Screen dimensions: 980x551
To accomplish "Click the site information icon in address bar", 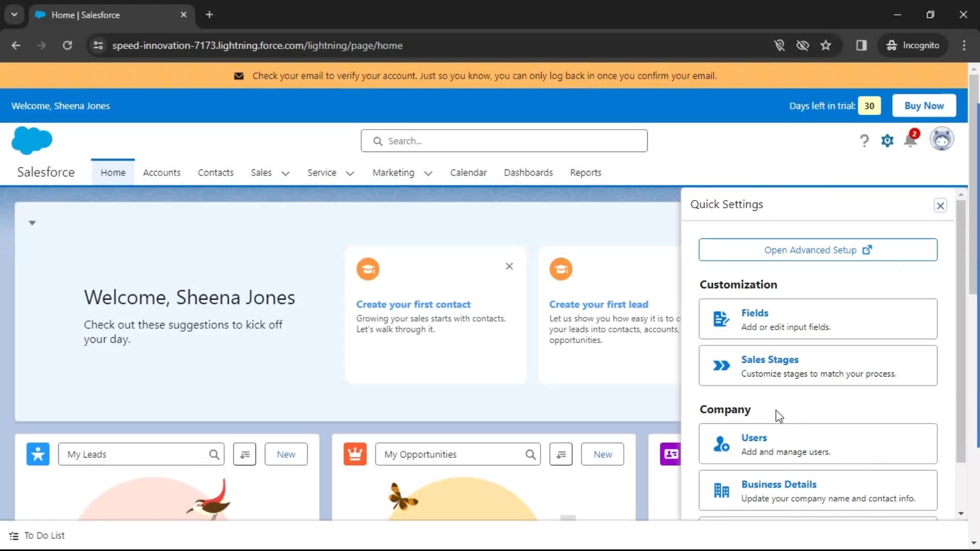I will click(98, 45).
